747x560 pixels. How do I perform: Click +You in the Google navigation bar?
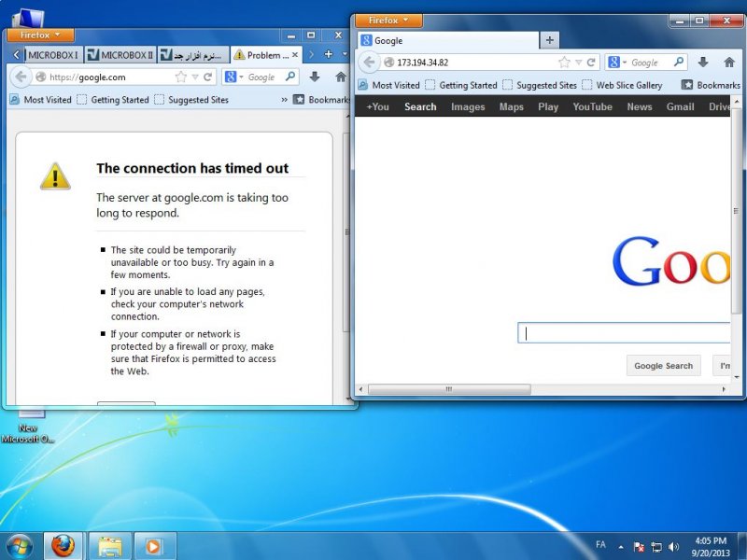tap(377, 106)
